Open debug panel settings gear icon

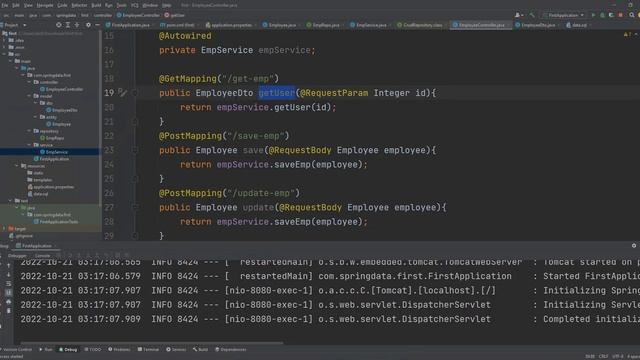pyautogui.click(x=634, y=246)
